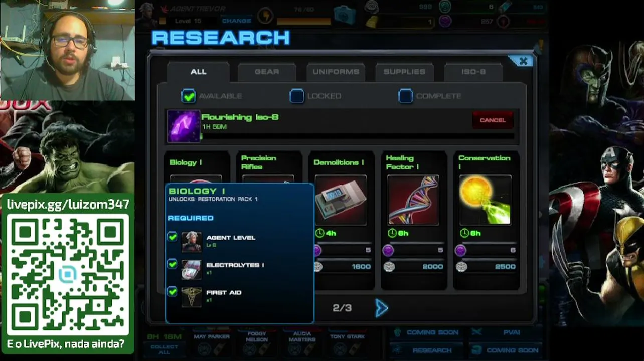This screenshot has width=644, height=361.
Task: Click the 2000 silver cost value
Action: [433, 267]
